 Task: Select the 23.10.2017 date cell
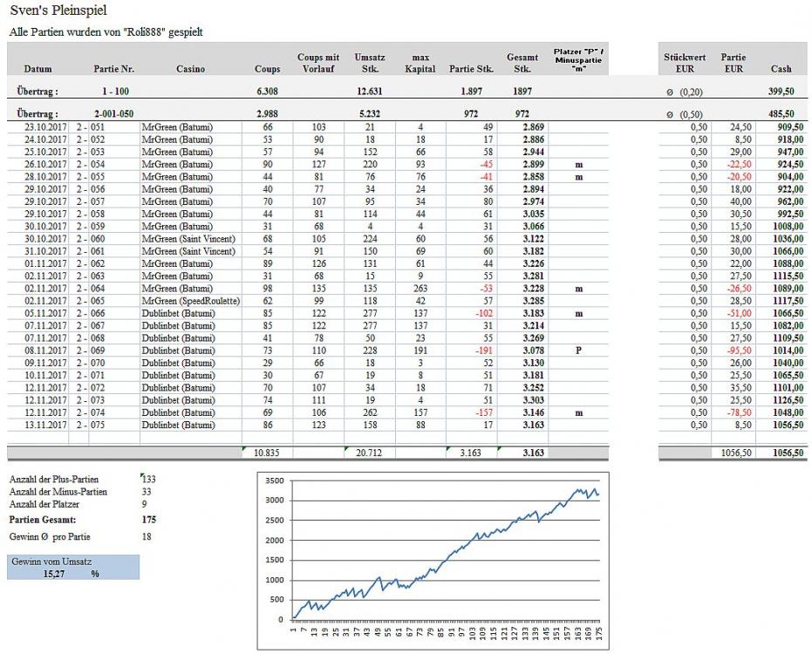39,127
